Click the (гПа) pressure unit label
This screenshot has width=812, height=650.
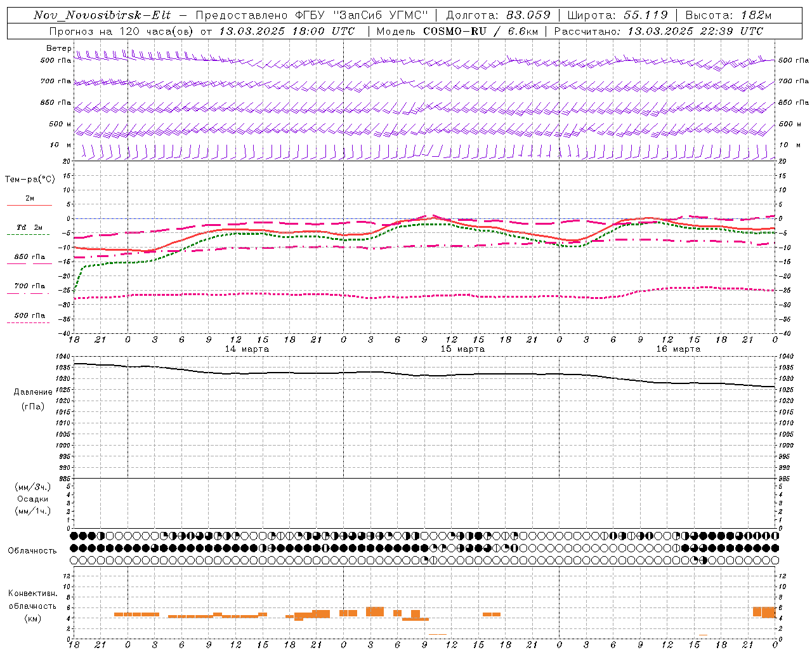(33, 406)
